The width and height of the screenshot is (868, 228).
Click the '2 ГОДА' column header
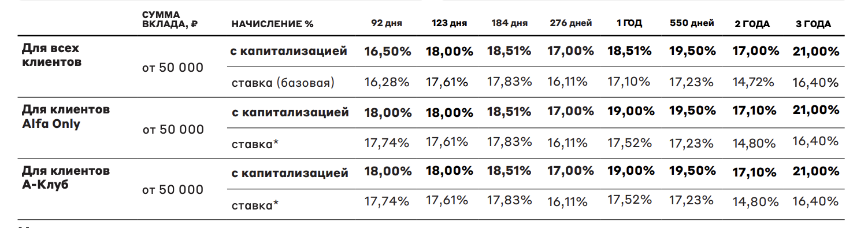click(x=752, y=24)
